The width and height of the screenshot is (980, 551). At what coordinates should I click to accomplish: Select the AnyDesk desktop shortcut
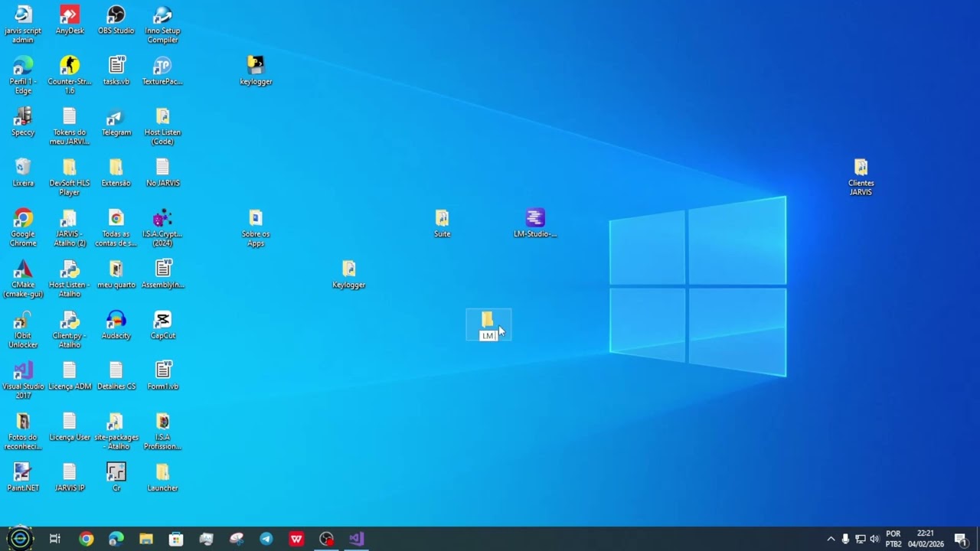click(x=70, y=20)
